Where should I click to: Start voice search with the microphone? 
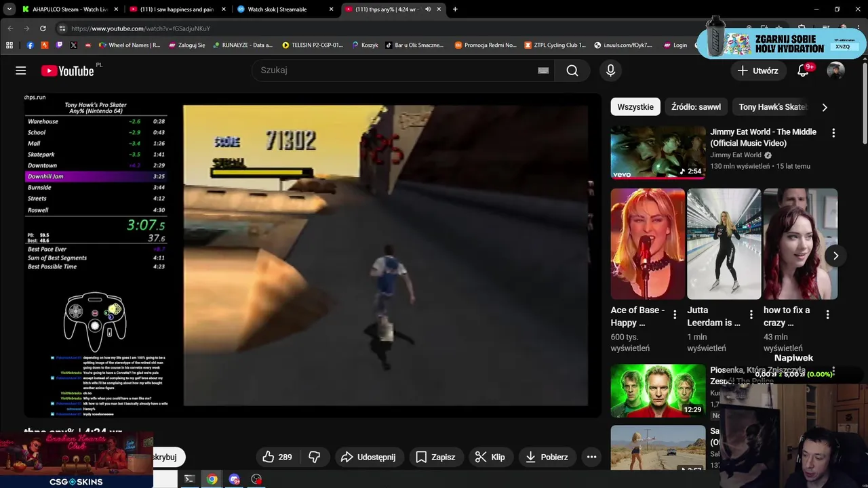pyautogui.click(x=610, y=70)
